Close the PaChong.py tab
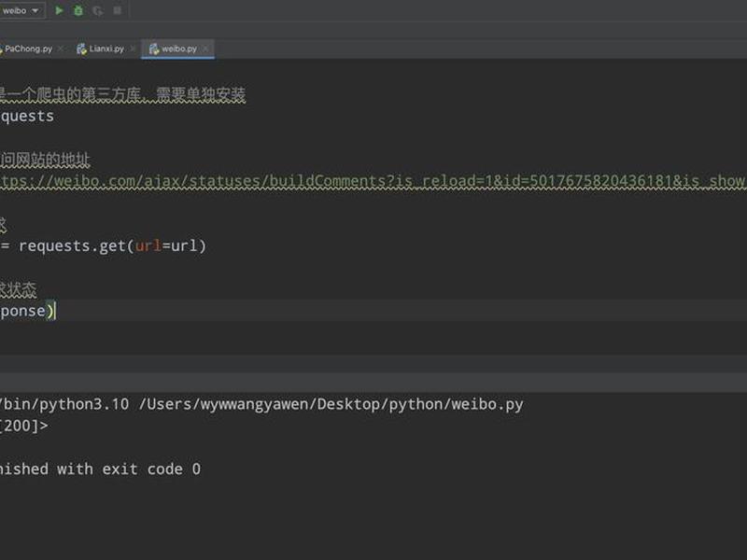Image resolution: width=747 pixels, height=560 pixels. [x=61, y=49]
